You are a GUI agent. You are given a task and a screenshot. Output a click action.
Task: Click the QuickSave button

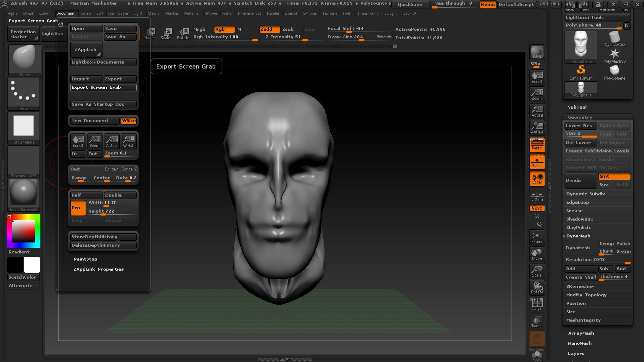click(x=410, y=5)
